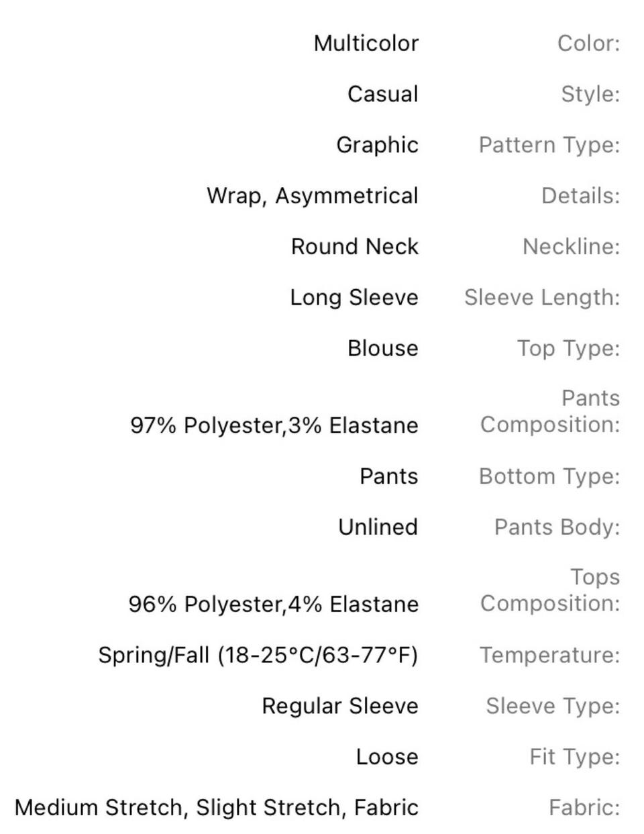Click the Spring/Fall temperature value
Screen dimensions: 644x834
click(x=258, y=655)
